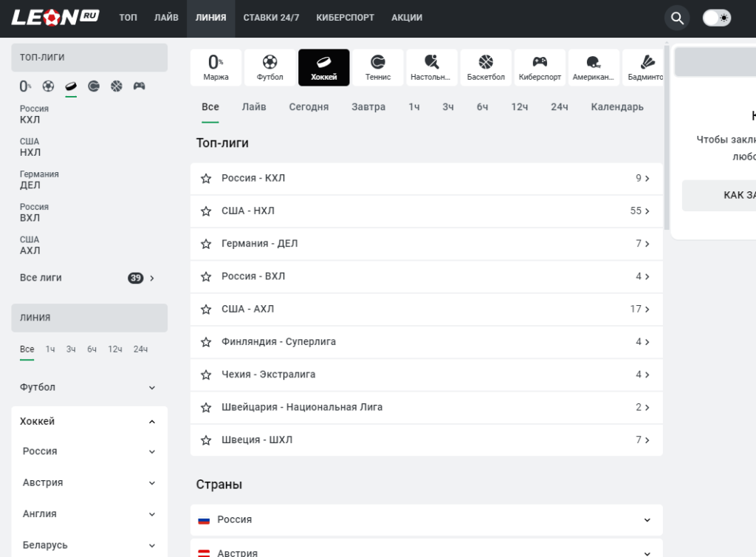
Task: Expand Англия in the sidebar
Action: pyautogui.click(x=89, y=514)
